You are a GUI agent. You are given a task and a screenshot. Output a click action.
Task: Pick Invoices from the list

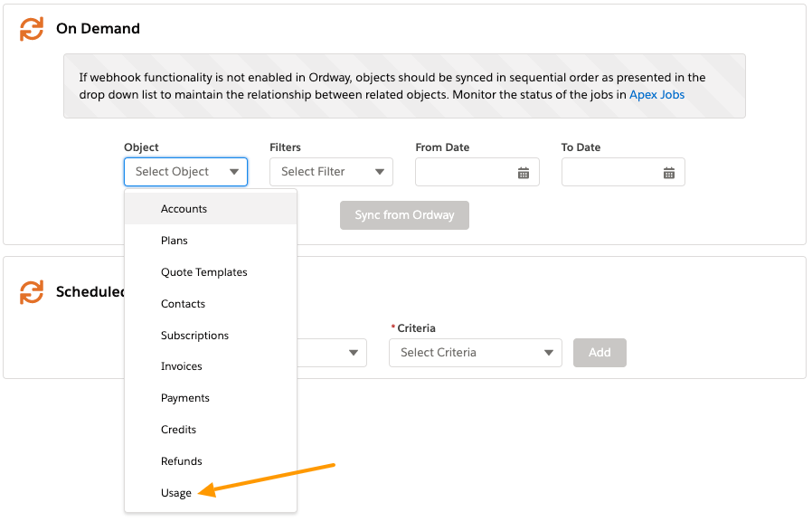pos(211,366)
